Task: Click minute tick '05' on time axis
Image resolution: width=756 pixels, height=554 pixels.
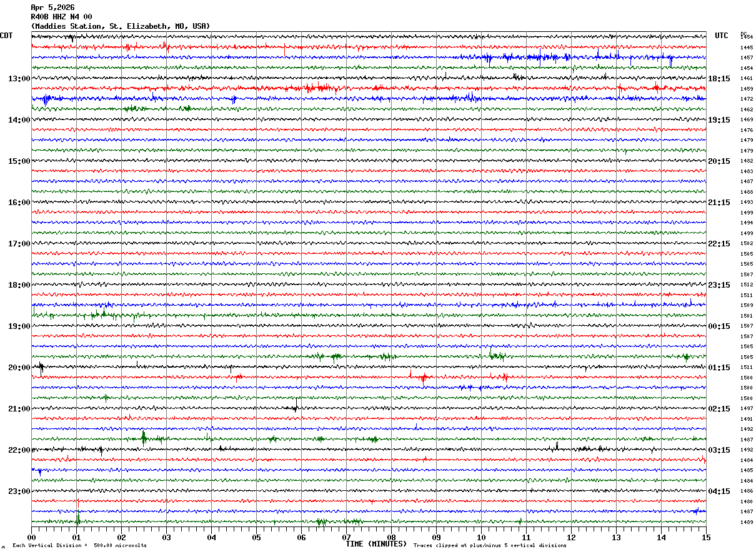Action: click(256, 537)
